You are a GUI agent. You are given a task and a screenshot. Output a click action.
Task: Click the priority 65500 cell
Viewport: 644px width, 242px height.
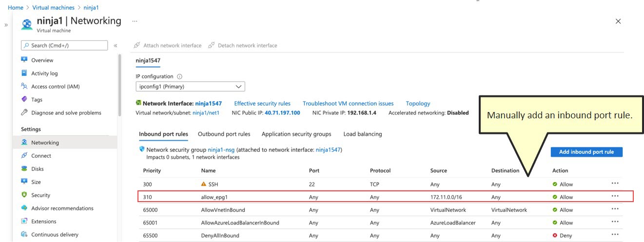click(x=151, y=236)
